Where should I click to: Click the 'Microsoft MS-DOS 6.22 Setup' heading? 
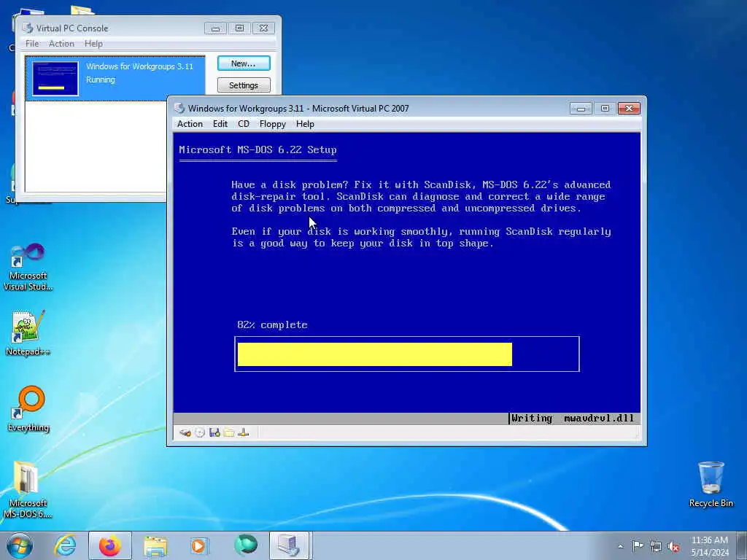coord(258,149)
